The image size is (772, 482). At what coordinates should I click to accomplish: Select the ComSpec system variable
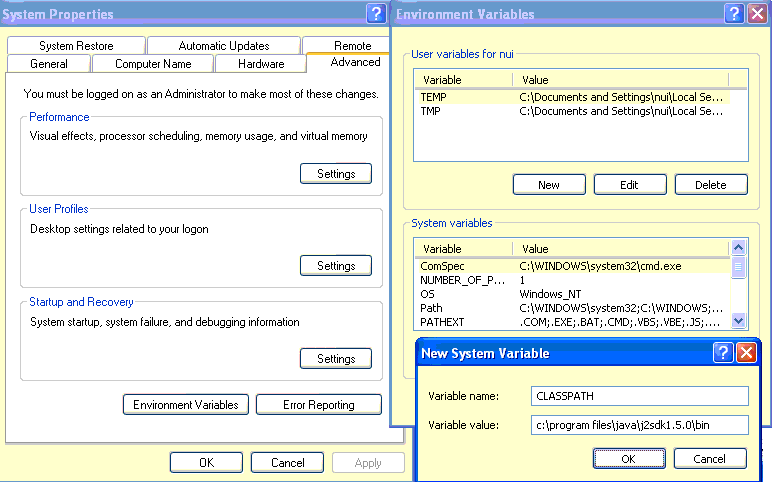click(x=573, y=266)
